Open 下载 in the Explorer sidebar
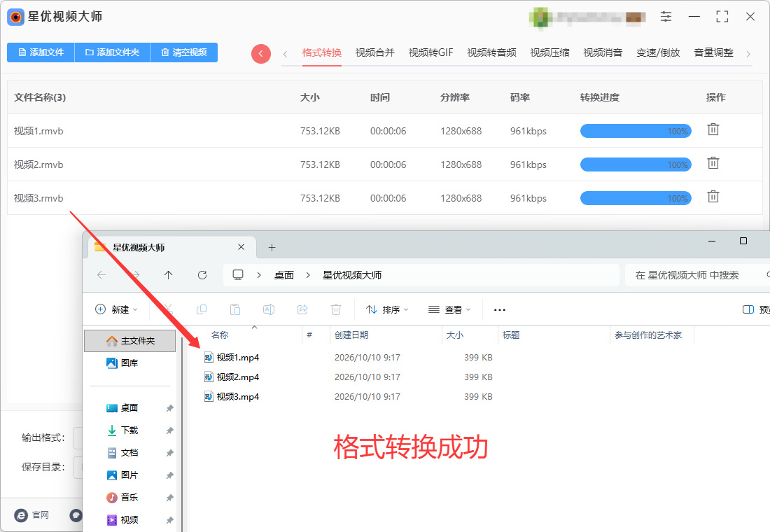770x532 pixels. tap(129, 430)
